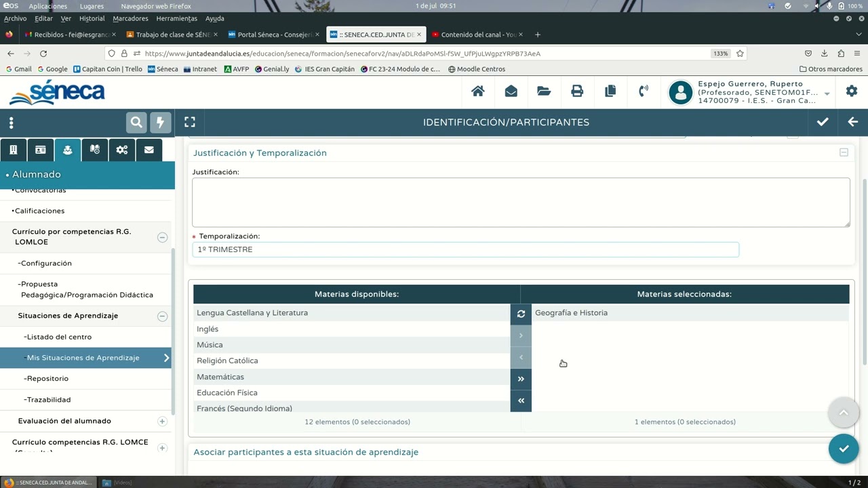Open the Marcadores menu
This screenshot has height=488, width=868.
[130, 18]
